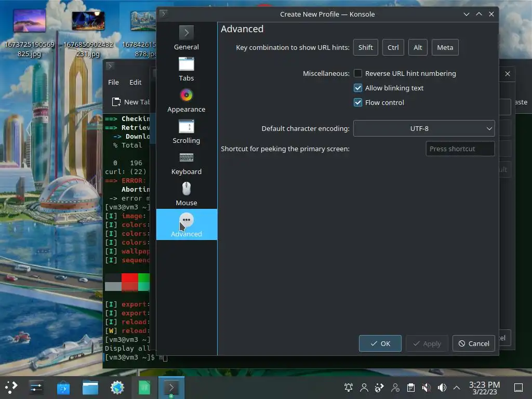Open the Tabs settings page
The height and width of the screenshot is (399, 532).
pos(187,69)
